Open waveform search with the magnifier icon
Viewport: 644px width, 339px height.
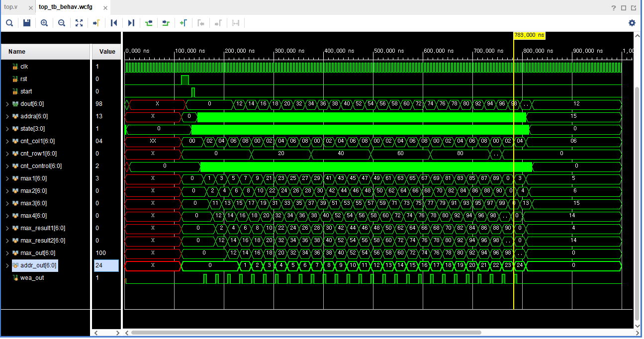9,22
